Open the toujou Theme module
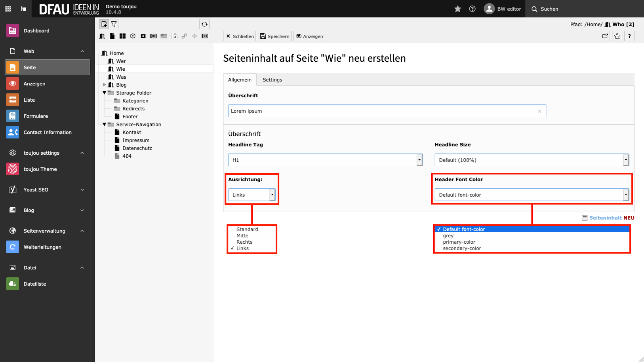Image resolution: width=644 pixels, height=362 pixels. click(40, 169)
